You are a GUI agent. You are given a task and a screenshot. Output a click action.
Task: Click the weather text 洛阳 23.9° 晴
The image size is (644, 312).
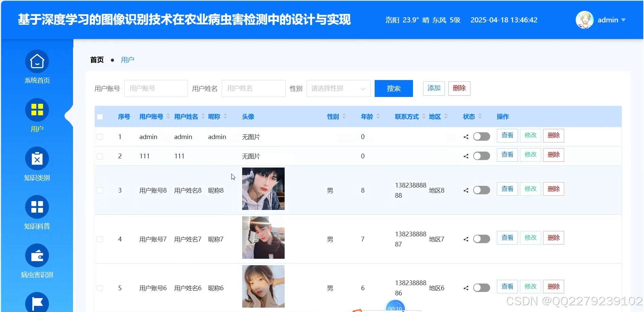pyautogui.click(x=407, y=20)
